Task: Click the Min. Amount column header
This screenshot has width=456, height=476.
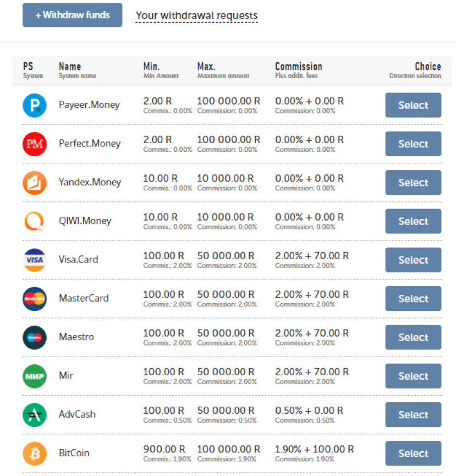Action: 161,70
